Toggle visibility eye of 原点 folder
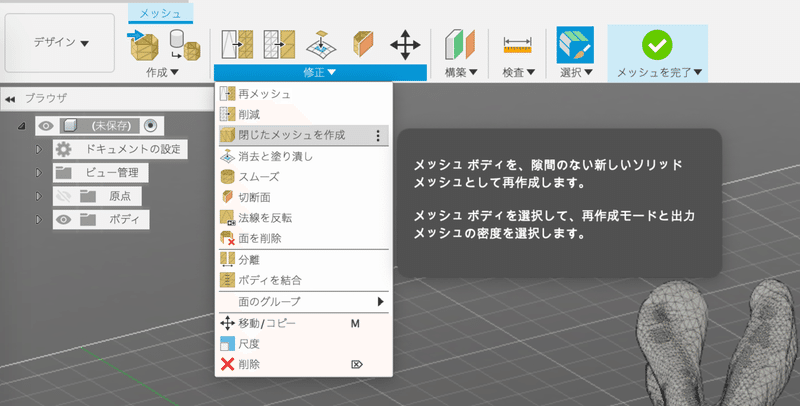The width and height of the screenshot is (800, 406). [63, 196]
